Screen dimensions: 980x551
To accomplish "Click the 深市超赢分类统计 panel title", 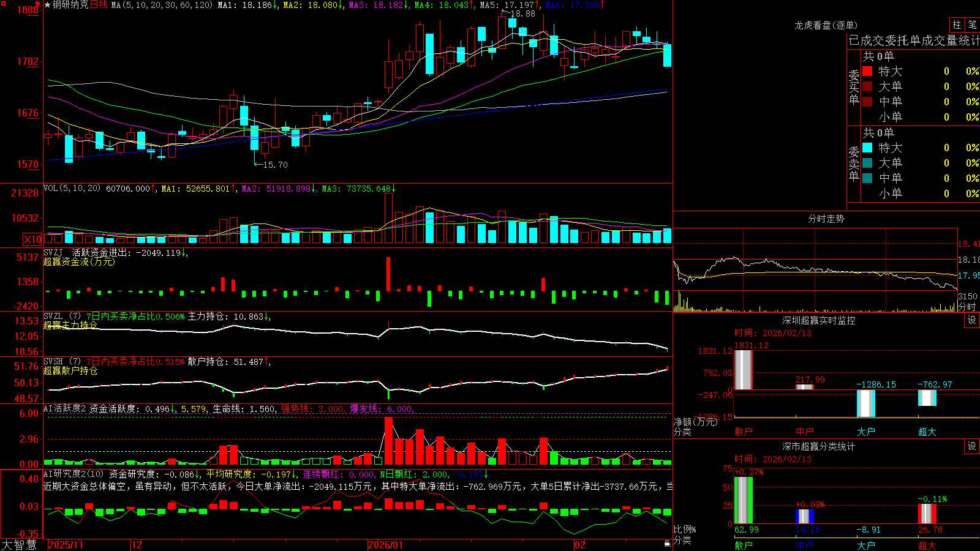I will tap(818, 446).
